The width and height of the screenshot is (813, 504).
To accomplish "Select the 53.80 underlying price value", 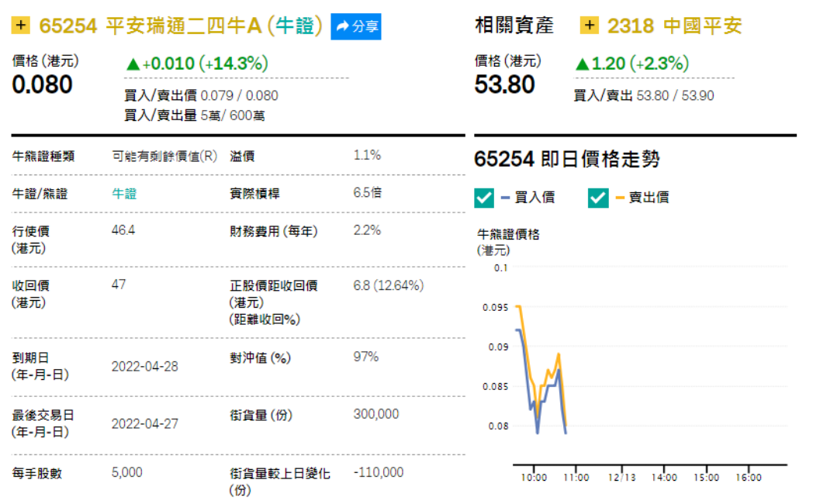I will pos(504,85).
